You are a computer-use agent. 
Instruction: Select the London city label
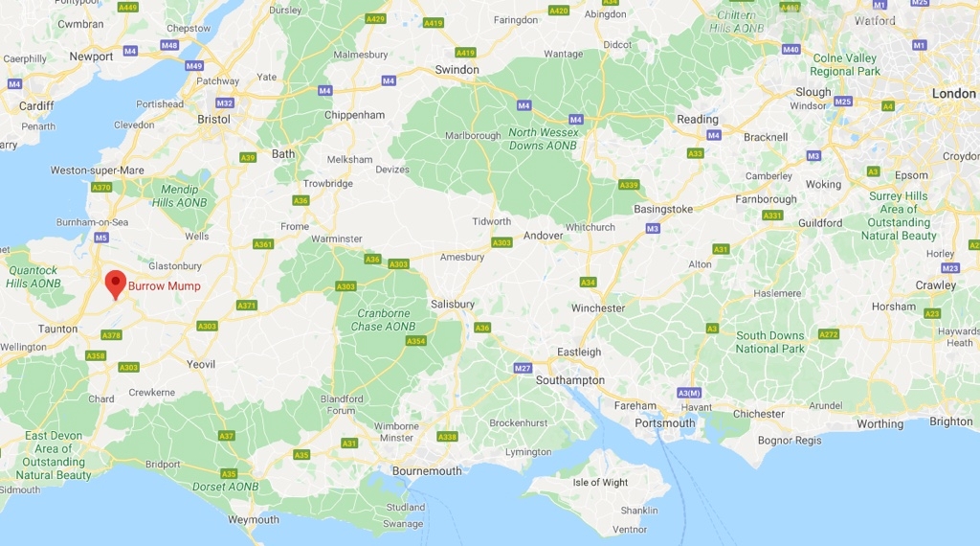coord(954,93)
